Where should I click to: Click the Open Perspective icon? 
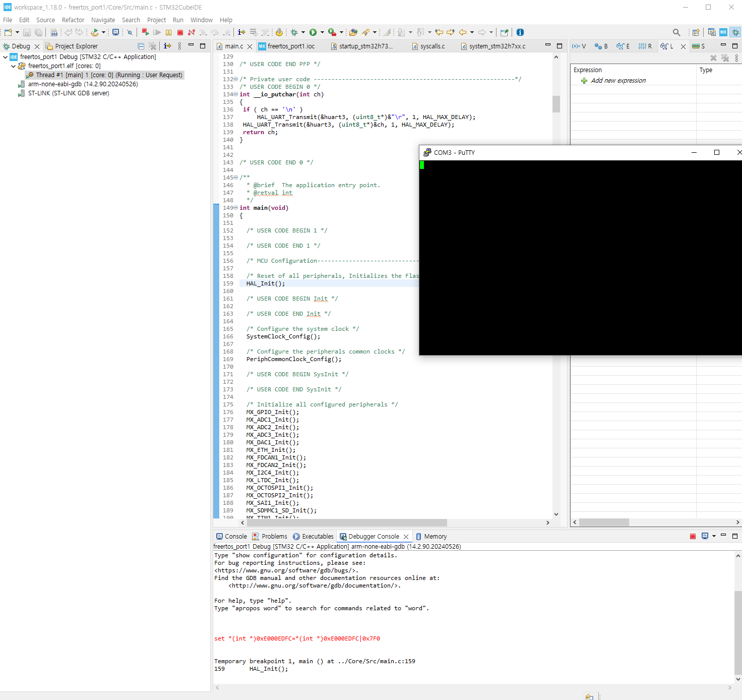(696, 32)
